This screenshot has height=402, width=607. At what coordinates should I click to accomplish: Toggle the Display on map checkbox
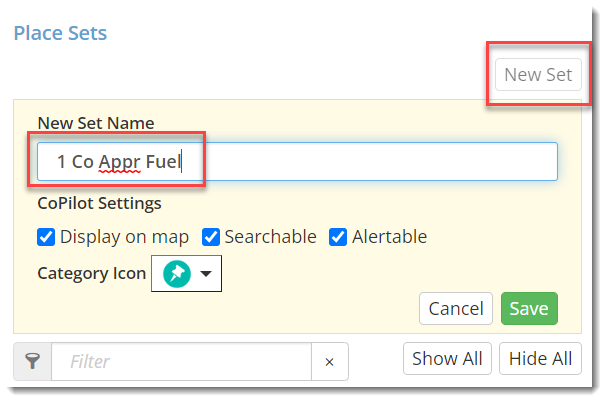(x=45, y=237)
